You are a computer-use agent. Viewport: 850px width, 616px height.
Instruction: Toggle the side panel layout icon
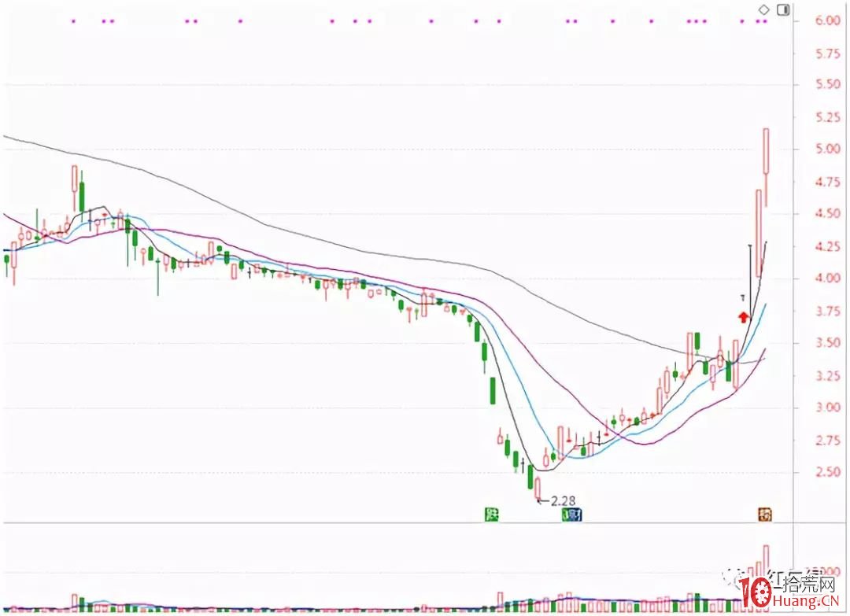pyautogui.click(x=783, y=9)
